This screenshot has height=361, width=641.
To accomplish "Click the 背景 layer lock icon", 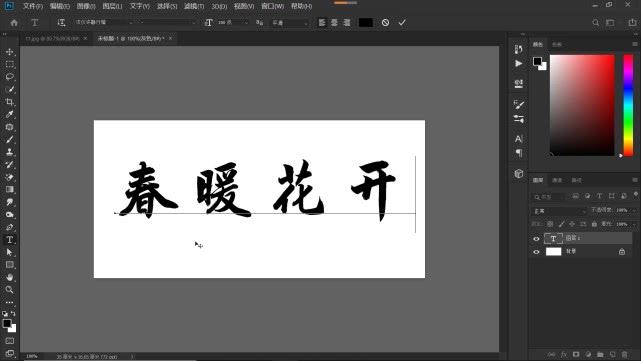I will point(622,252).
